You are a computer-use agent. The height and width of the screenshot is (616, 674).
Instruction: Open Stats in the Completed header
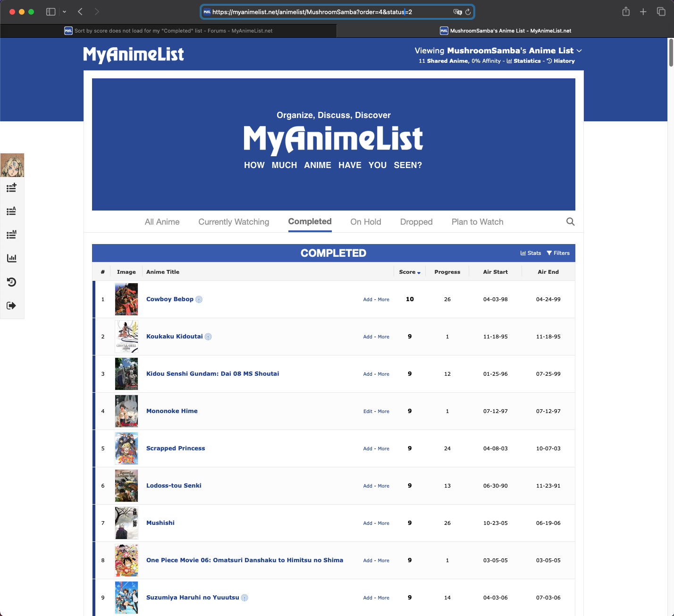click(x=531, y=253)
